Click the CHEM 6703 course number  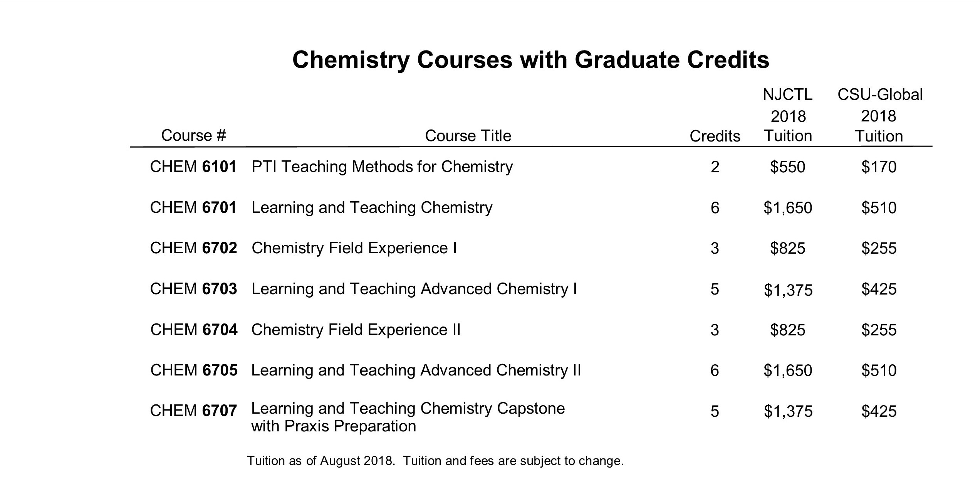[193, 289]
